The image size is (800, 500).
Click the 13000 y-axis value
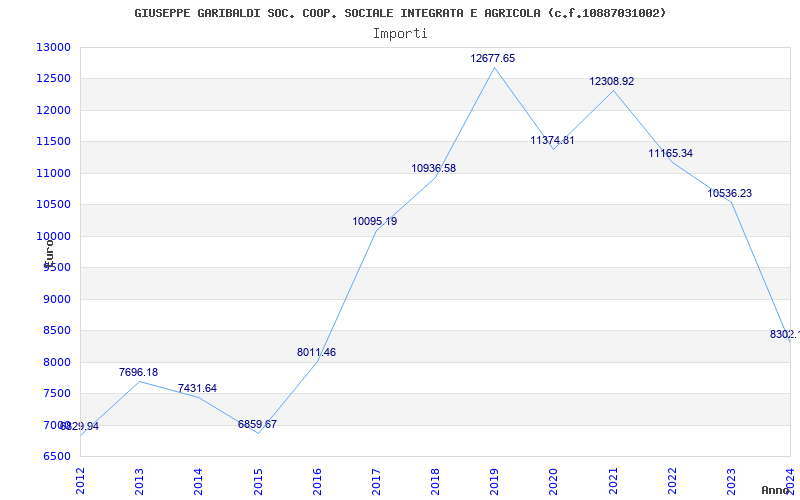[53, 47]
